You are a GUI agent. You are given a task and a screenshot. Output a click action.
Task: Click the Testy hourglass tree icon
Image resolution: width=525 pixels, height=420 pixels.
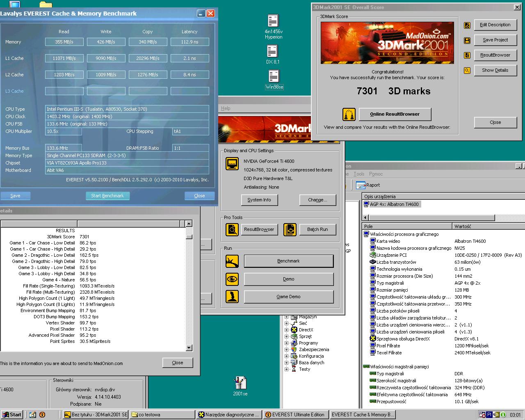pos(294,369)
